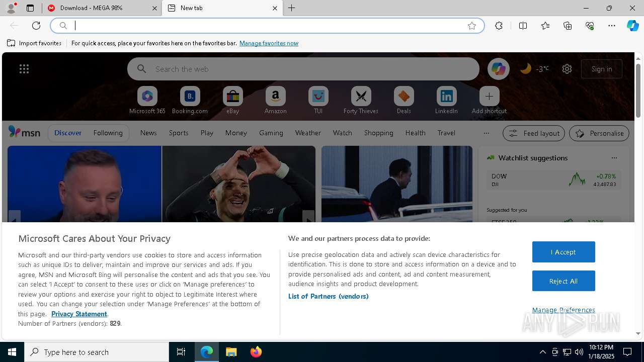The height and width of the screenshot is (362, 644).
Task: Open the Privacy Statement link
Action: click(x=79, y=314)
